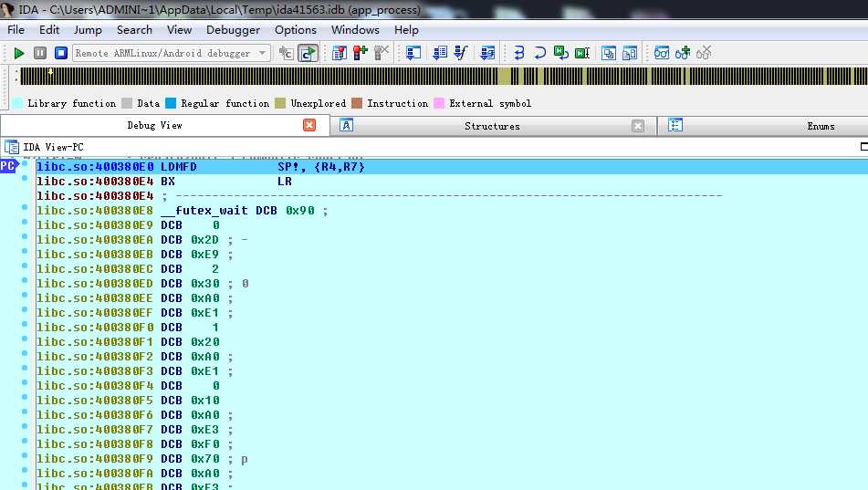Open the Windows menu
This screenshot has width=868, height=490.
click(355, 30)
